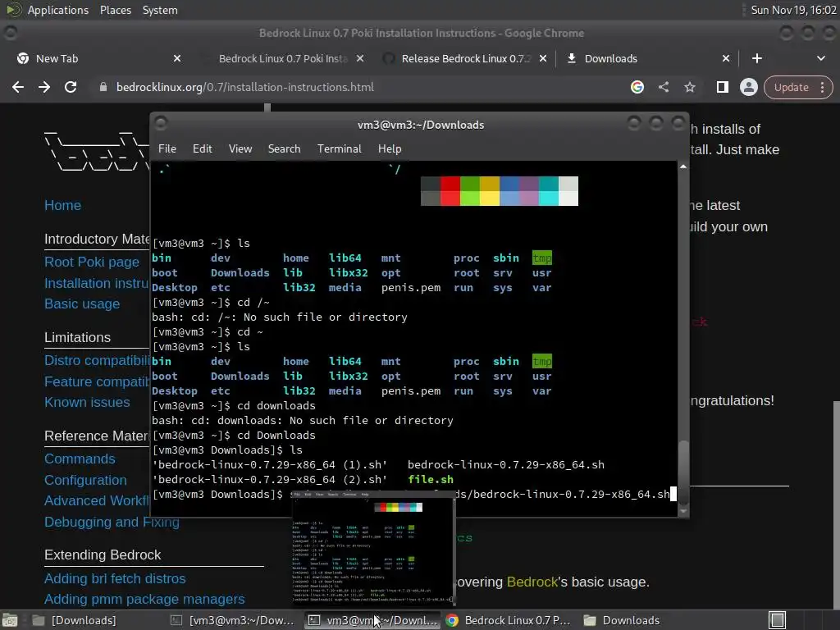This screenshot has height=630, width=840.
Task: View site info lock icon
Action: point(103,87)
